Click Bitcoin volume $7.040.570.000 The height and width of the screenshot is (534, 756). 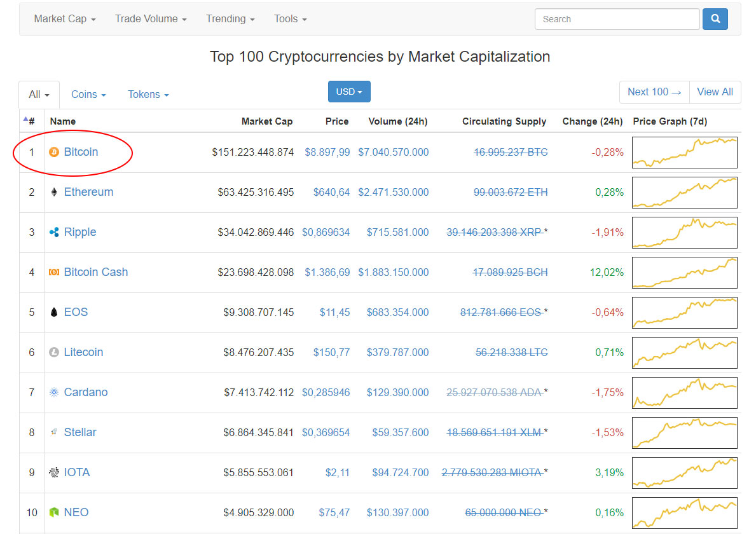coord(394,153)
